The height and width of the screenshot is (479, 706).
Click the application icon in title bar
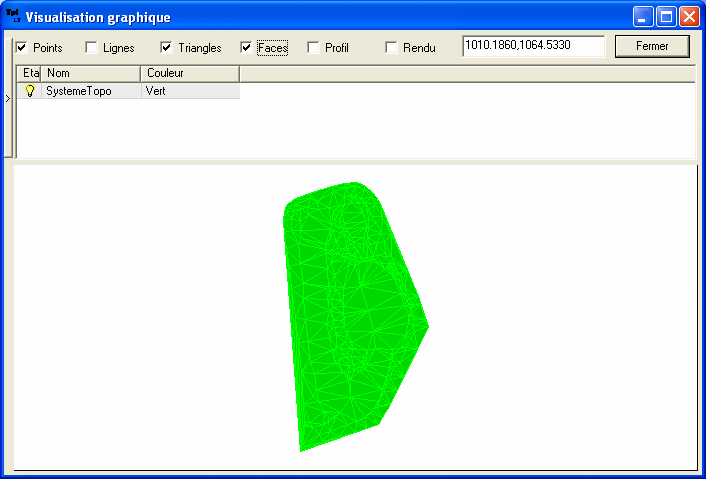(13, 17)
